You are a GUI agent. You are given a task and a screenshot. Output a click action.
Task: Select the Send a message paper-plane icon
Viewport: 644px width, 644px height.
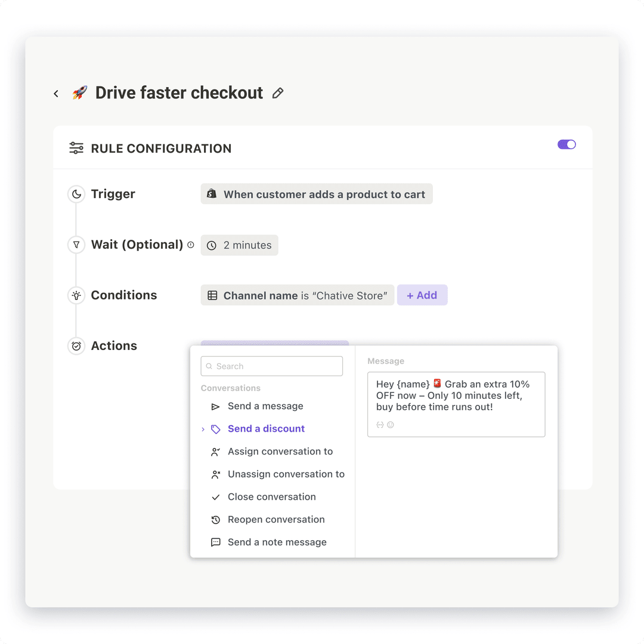[x=216, y=406]
